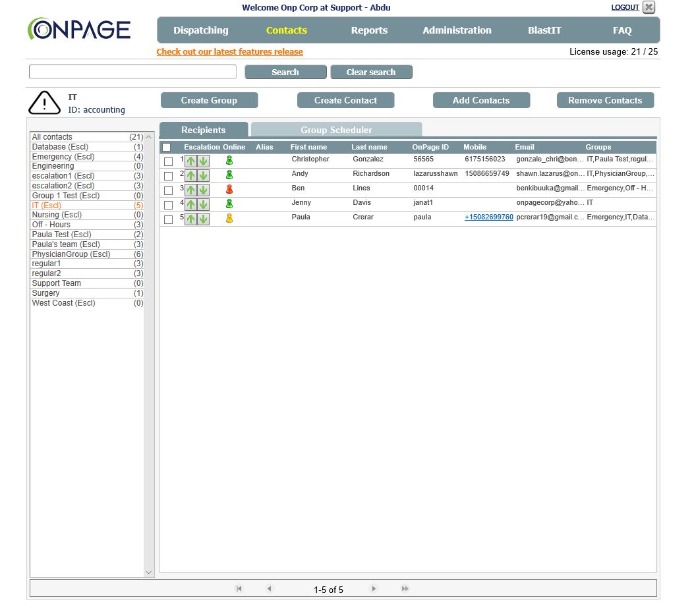
Task: Open the Dispatching menu
Action: (201, 30)
